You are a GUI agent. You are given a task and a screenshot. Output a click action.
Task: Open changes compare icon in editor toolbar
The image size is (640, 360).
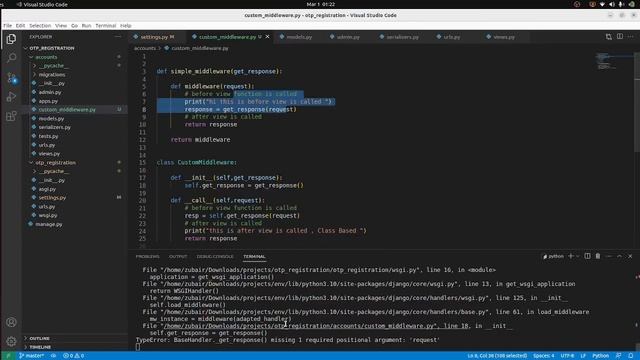[609, 37]
